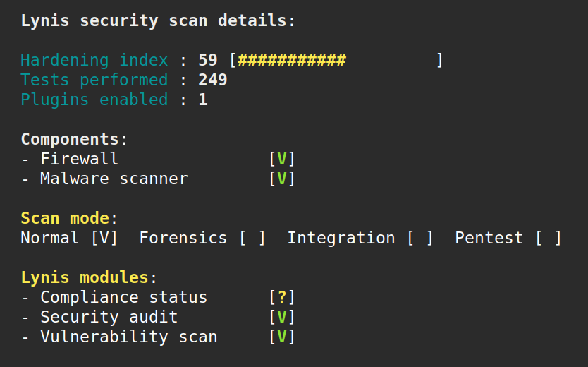Click the Components section heading
The image size is (588, 367).
tap(70, 140)
